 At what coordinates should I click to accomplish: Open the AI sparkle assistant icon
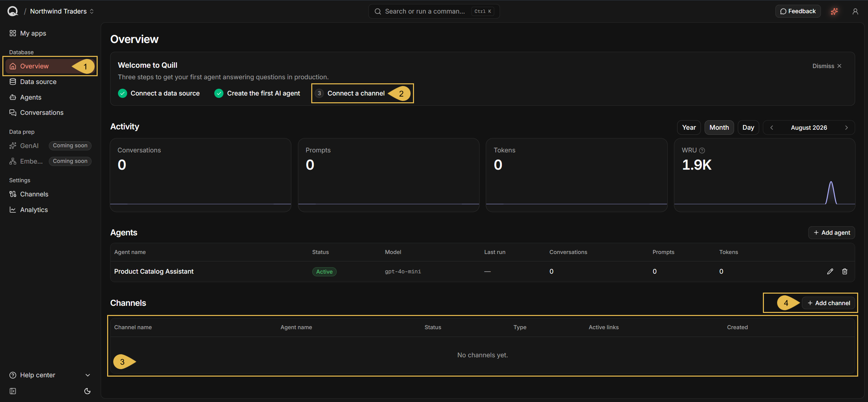(x=834, y=12)
